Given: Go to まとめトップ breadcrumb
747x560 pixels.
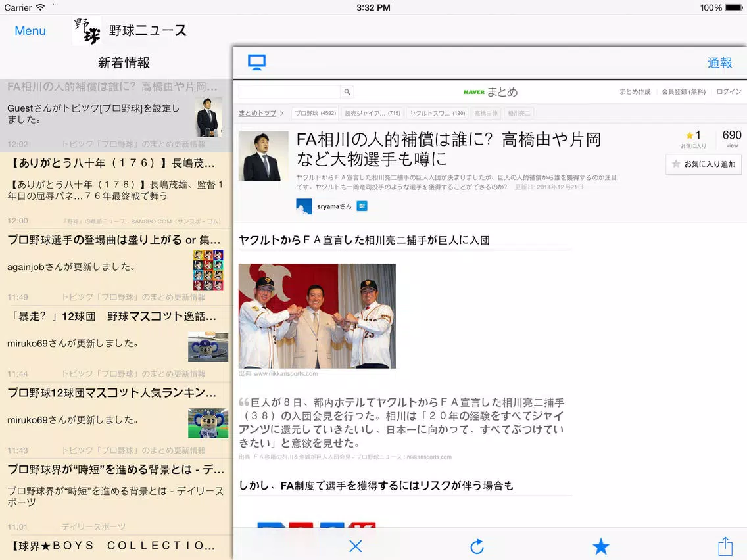Looking at the screenshot, I should coord(257,113).
